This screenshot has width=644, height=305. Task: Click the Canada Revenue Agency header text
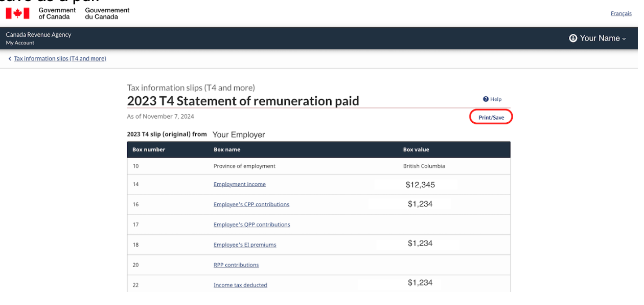(38, 35)
